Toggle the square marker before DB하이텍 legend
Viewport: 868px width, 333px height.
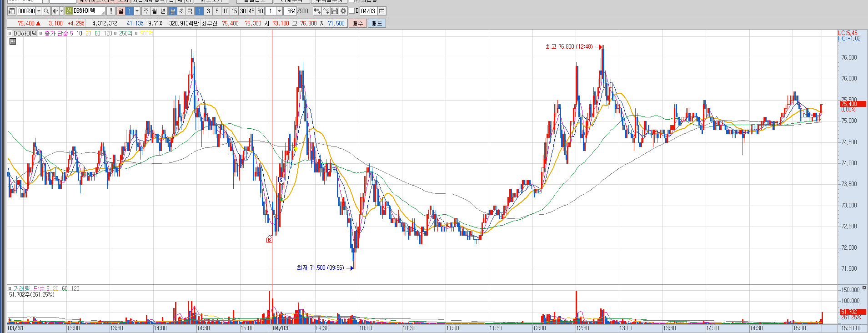point(10,33)
